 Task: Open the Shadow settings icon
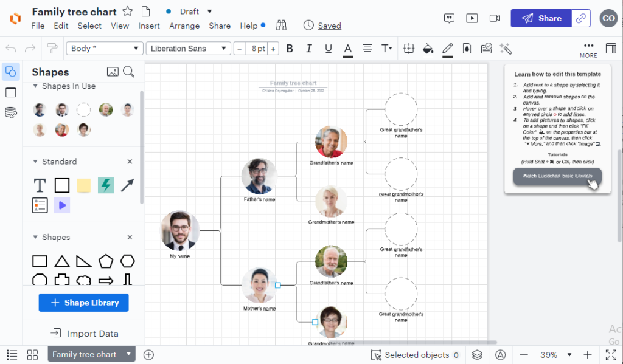coord(467,48)
